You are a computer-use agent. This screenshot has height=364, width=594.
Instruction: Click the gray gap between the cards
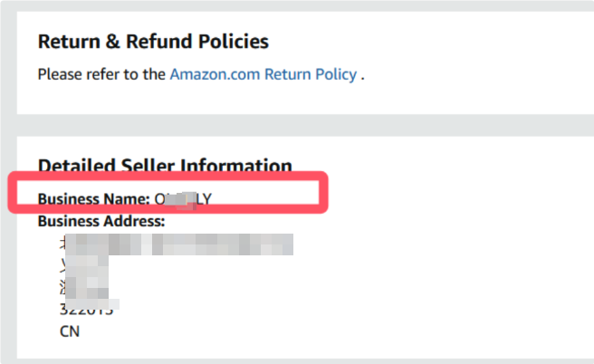click(x=297, y=124)
